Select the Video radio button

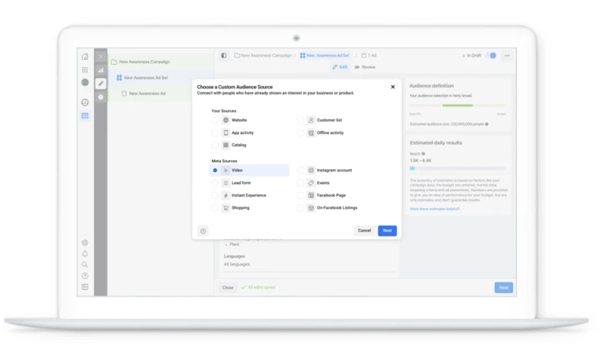point(215,170)
